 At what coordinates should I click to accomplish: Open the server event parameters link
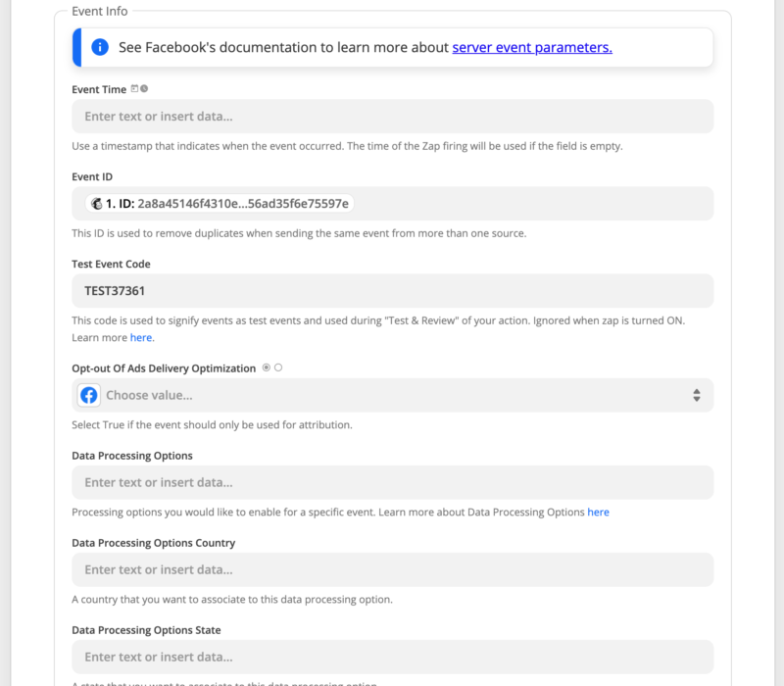(532, 47)
